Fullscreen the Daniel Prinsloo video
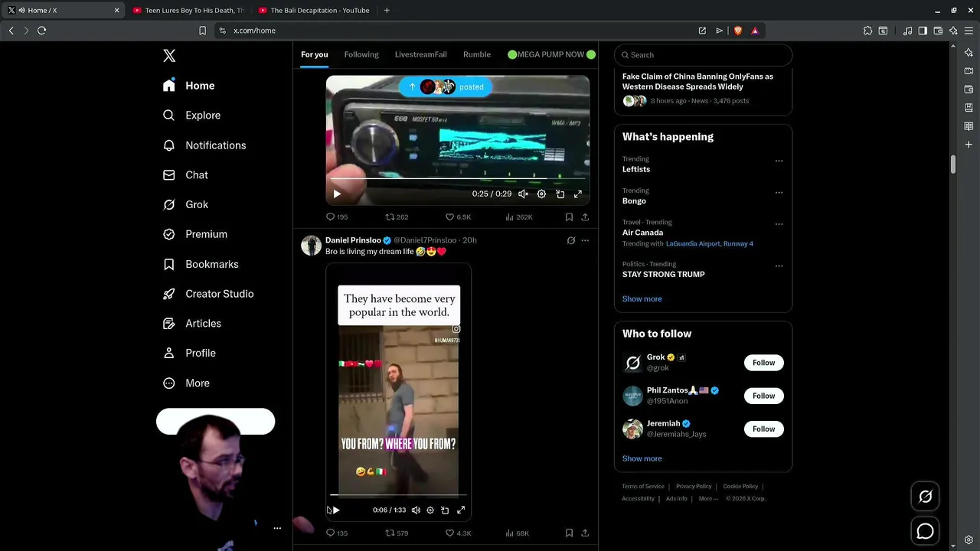980x551 pixels. pyautogui.click(x=461, y=510)
